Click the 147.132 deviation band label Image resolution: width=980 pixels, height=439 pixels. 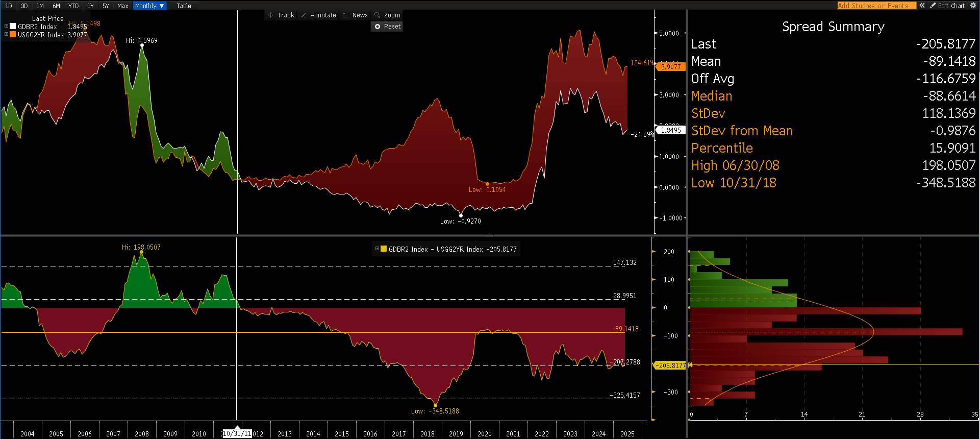point(625,262)
